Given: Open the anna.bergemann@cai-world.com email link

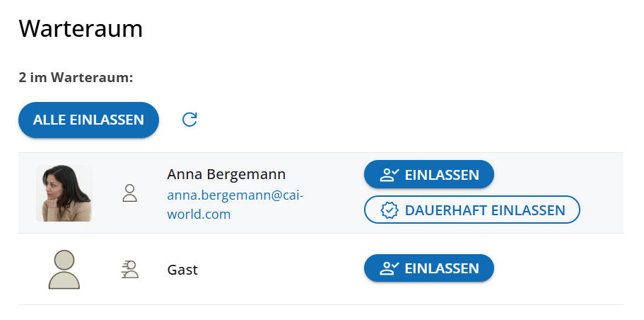Looking at the screenshot, I should pos(235,195).
